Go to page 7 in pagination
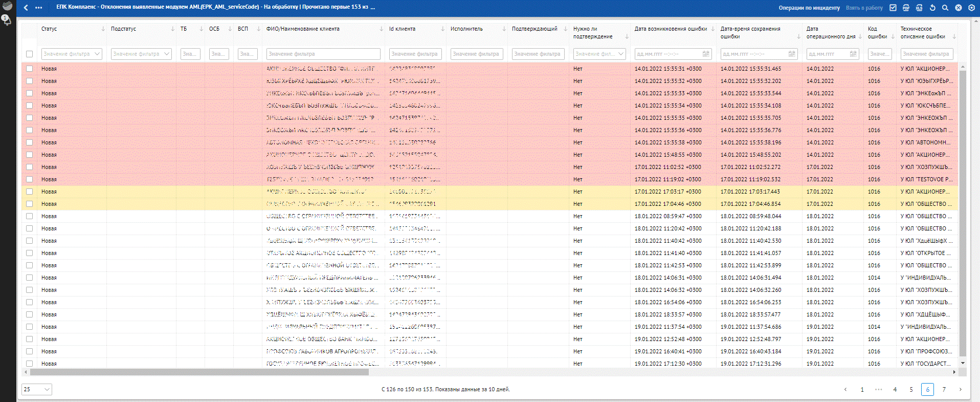The width and height of the screenshot is (980, 402). click(944, 389)
